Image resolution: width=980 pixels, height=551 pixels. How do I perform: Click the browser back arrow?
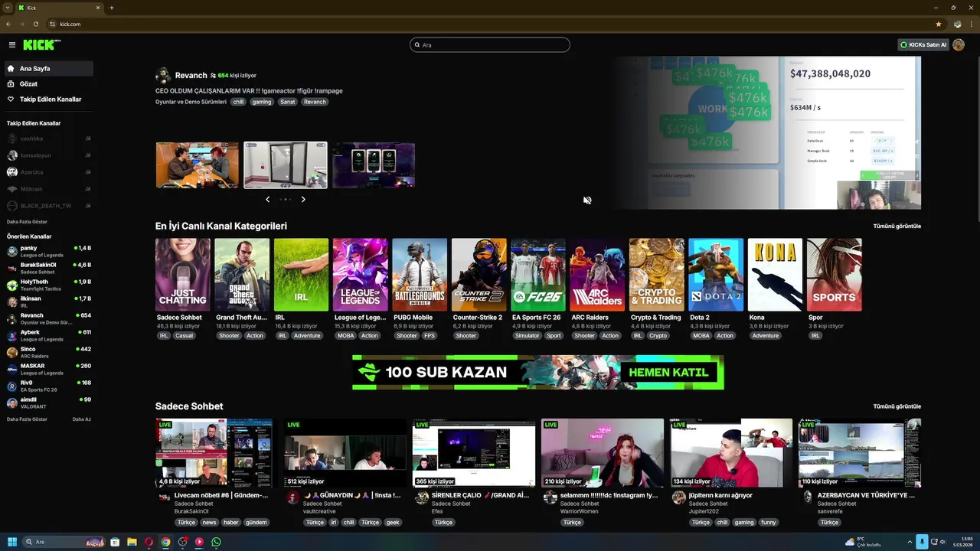tap(8, 24)
